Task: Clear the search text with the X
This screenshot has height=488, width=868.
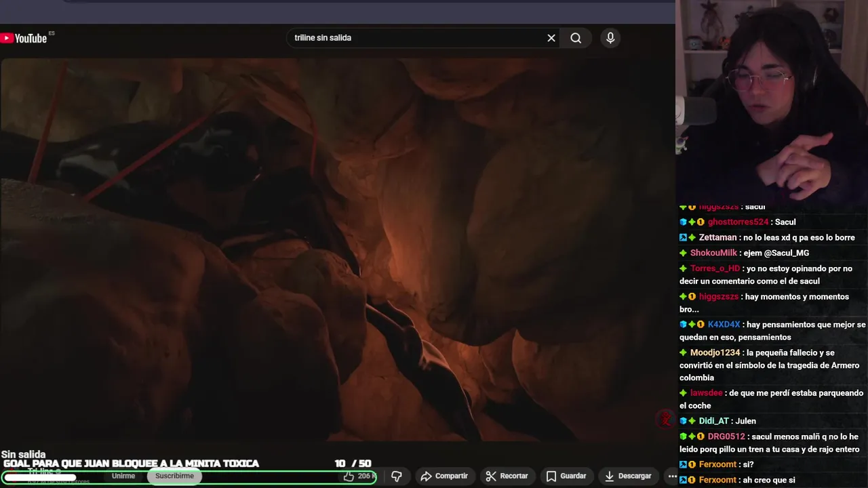Action: point(551,38)
